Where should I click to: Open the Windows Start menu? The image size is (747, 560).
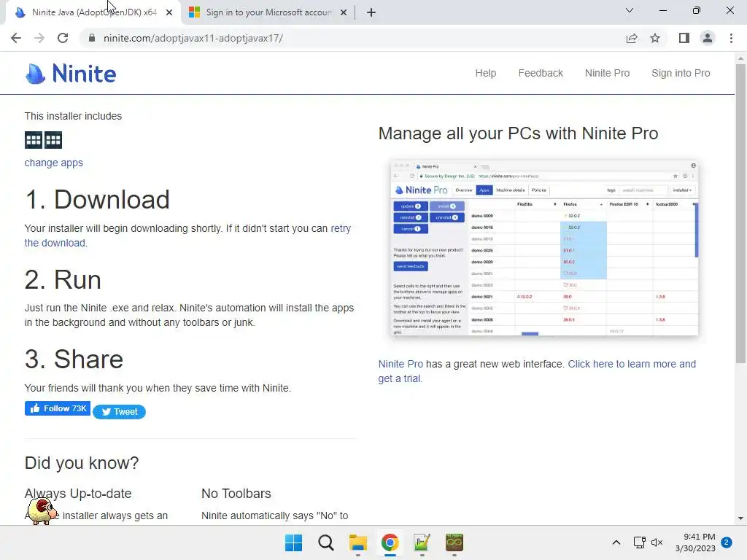293,542
